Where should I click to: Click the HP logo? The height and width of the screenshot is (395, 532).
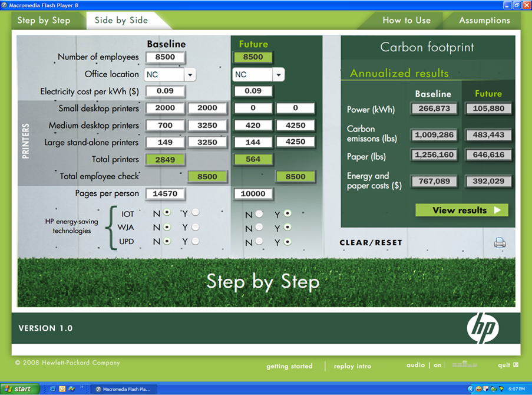pos(483,328)
